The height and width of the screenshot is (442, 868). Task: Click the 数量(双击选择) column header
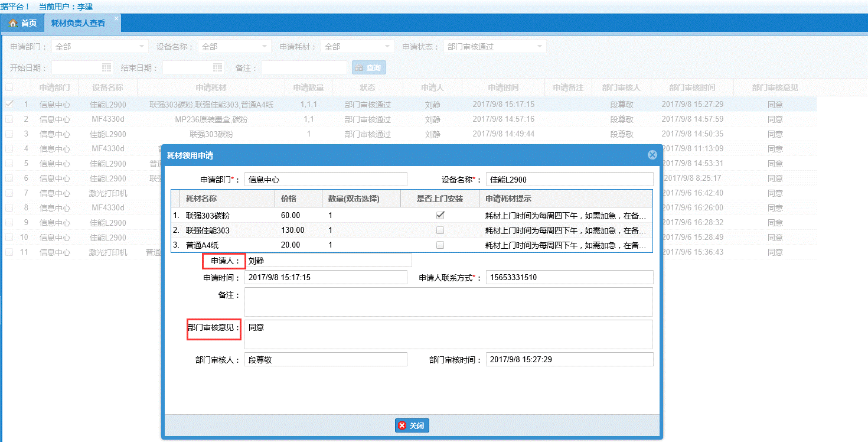[x=361, y=199]
